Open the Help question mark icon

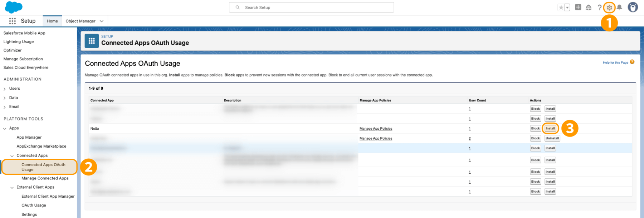pyautogui.click(x=599, y=8)
